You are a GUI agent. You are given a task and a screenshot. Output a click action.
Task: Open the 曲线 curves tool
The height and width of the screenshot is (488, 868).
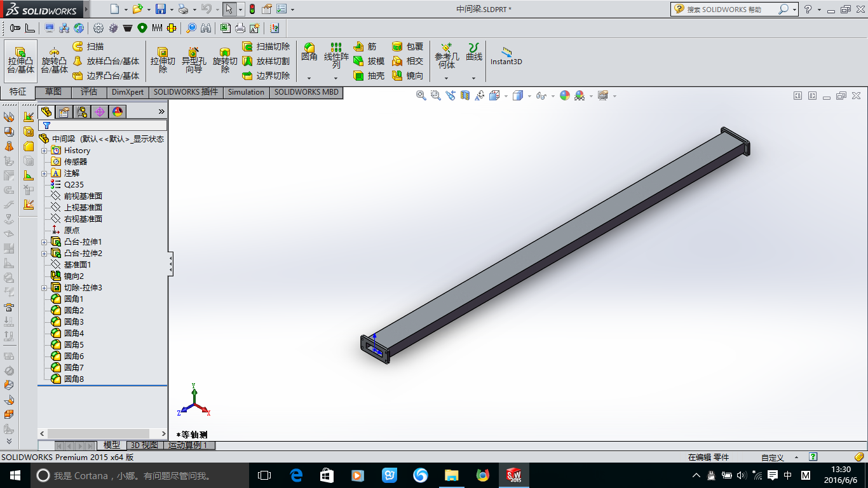(x=474, y=53)
